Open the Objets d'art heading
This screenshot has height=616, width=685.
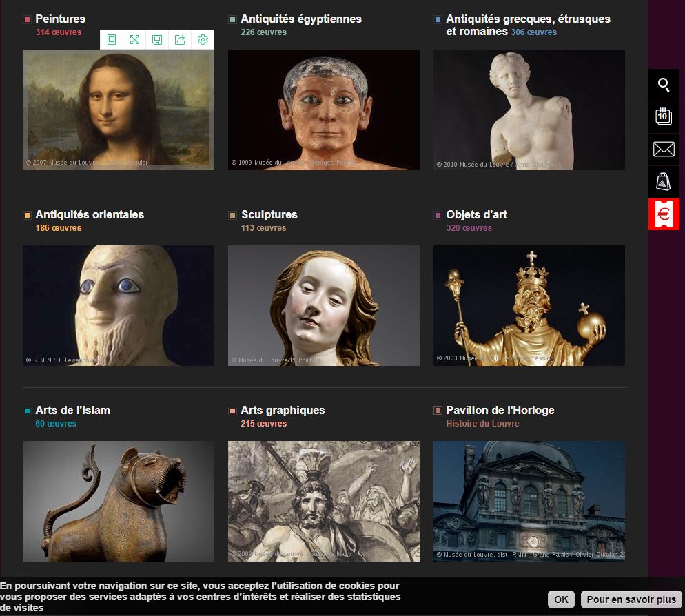pos(477,214)
